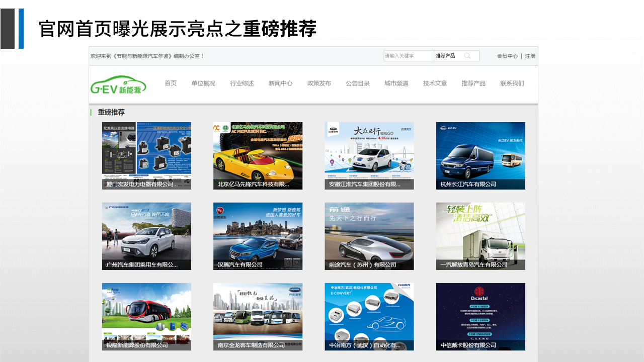Open 一汽解放青岛汽车 thumbnail

coord(480,236)
